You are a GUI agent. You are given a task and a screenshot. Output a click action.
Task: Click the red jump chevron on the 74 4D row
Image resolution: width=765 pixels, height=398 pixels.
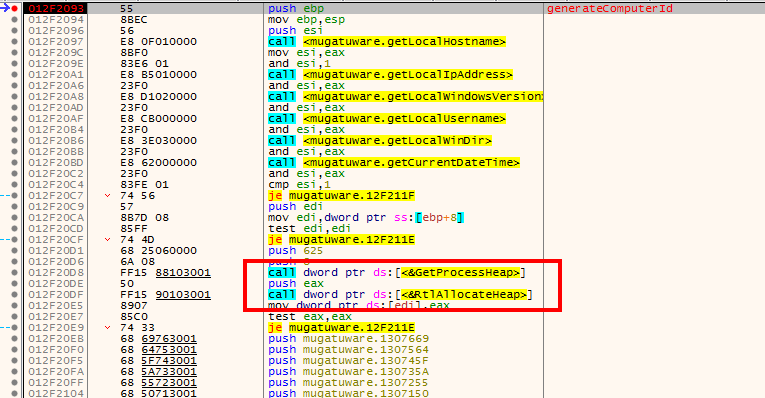point(107,239)
